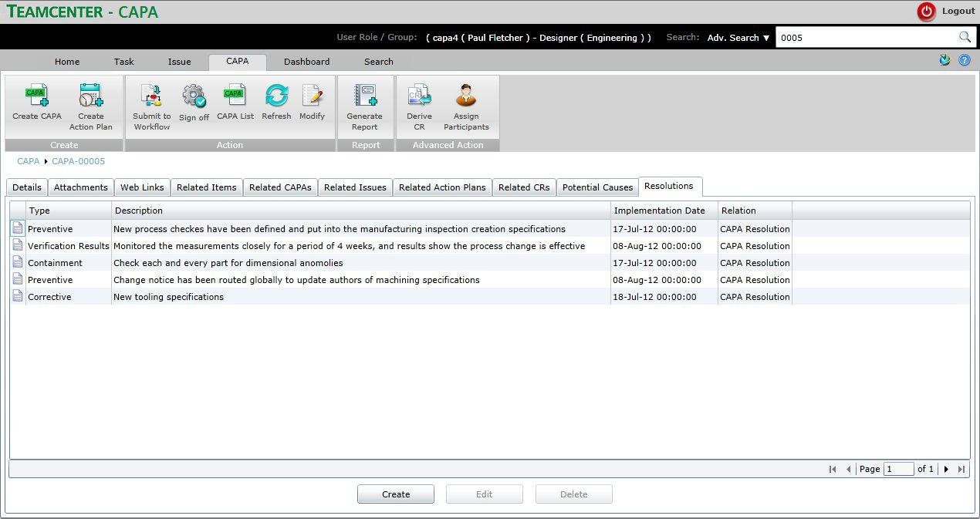Select the CAPA main tab
This screenshot has height=519, width=980.
click(238, 62)
